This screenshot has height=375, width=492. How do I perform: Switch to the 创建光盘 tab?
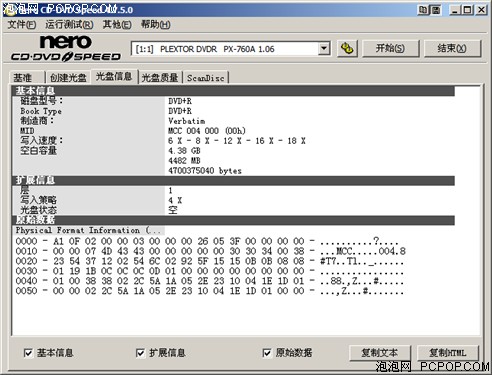pos(68,78)
